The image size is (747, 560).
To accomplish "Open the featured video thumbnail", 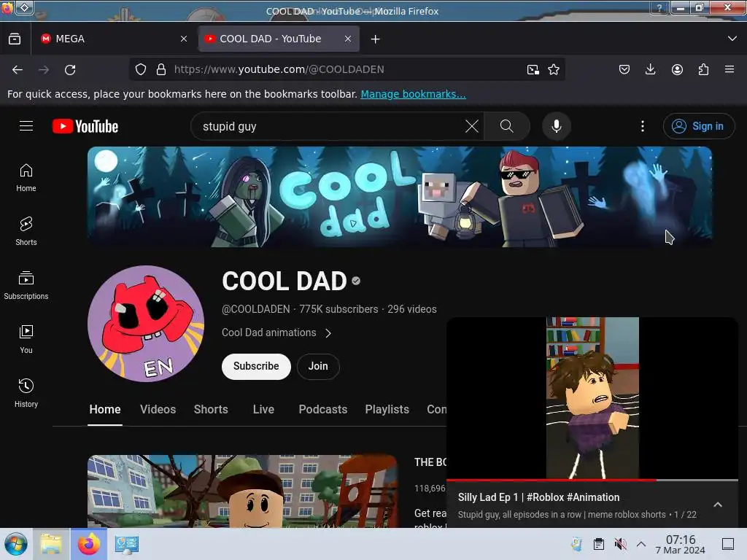I will tap(242, 491).
